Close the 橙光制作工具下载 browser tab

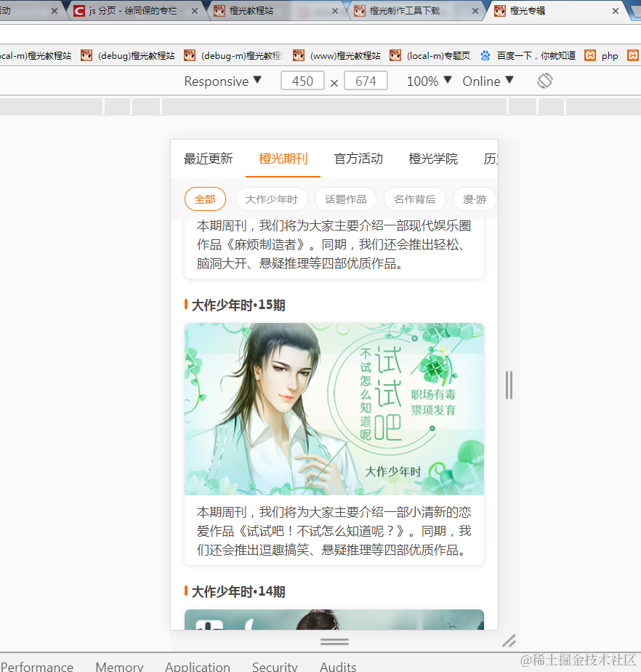tap(475, 11)
